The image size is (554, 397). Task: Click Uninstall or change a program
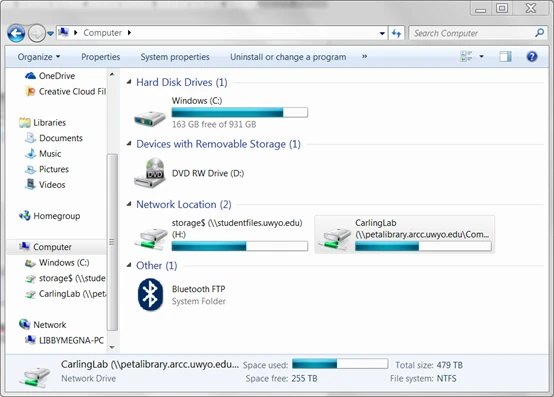tap(288, 57)
